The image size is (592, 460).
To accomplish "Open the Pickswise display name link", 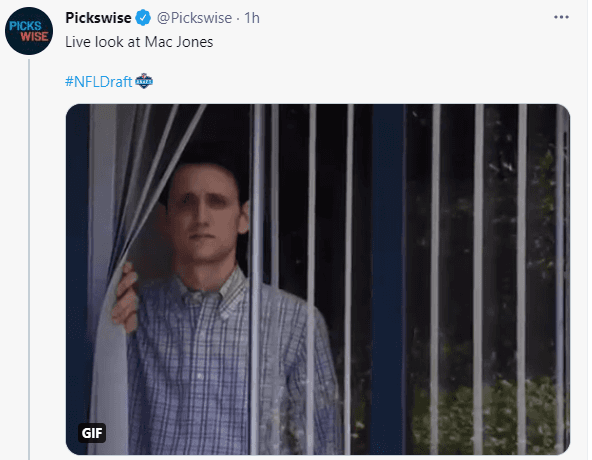I will [98, 18].
